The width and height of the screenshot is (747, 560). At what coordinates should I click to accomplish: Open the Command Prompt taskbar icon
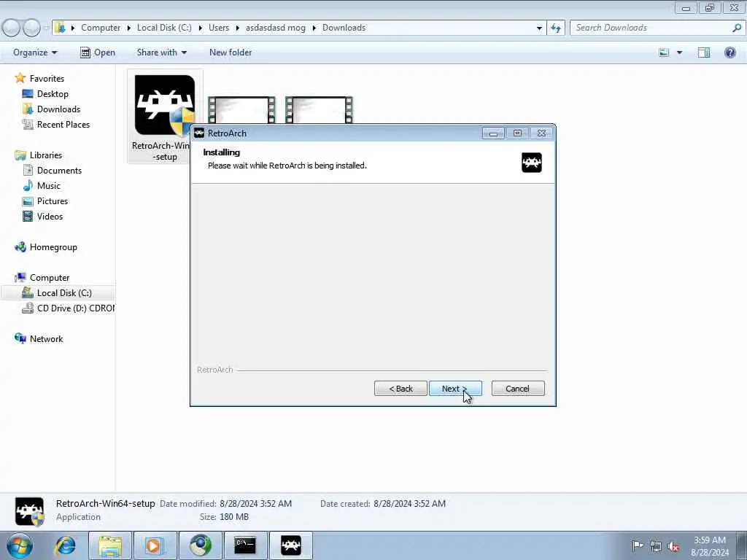(x=245, y=545)
